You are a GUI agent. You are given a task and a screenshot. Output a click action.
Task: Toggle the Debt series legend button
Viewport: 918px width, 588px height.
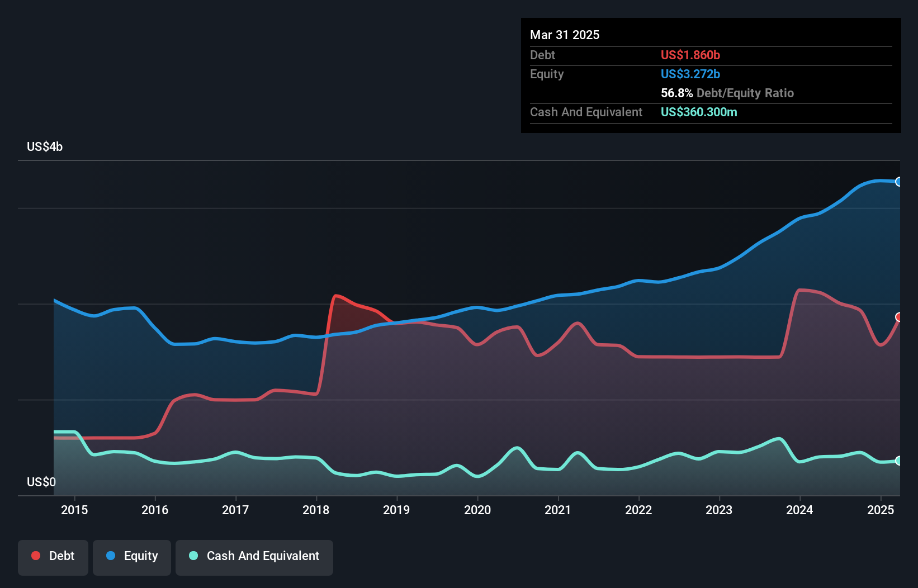click(x=53, y=557)
